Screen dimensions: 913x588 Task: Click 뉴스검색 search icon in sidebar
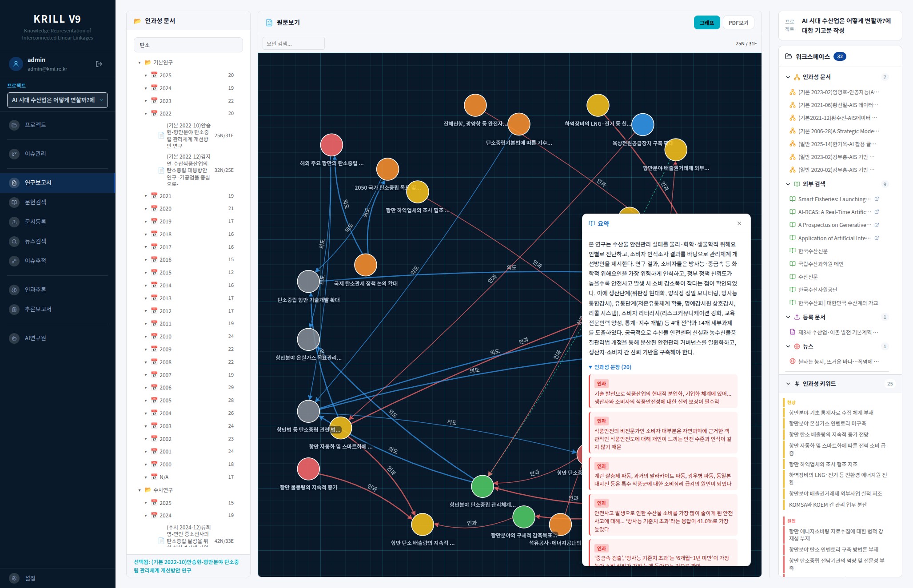pyautogui.click(x=14, y=241)
